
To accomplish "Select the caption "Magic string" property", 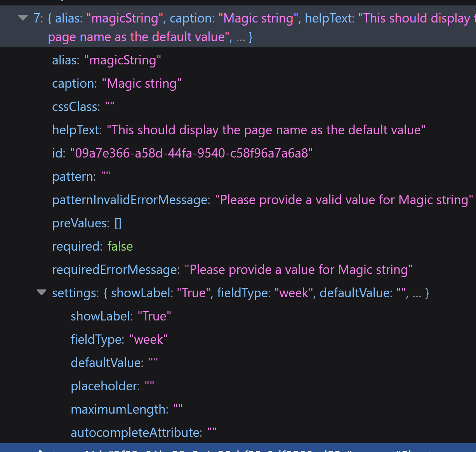I will 116,83.
